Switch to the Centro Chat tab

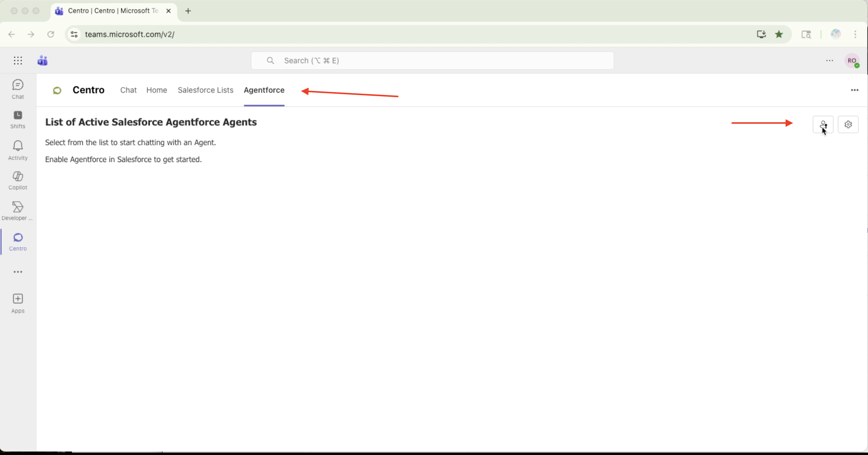tap(128, 90)
